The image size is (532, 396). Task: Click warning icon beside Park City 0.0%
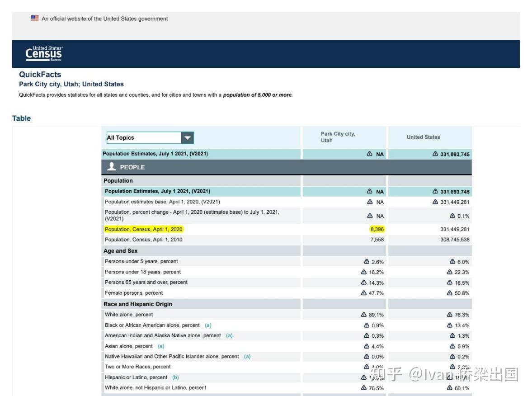click(367, 356)
